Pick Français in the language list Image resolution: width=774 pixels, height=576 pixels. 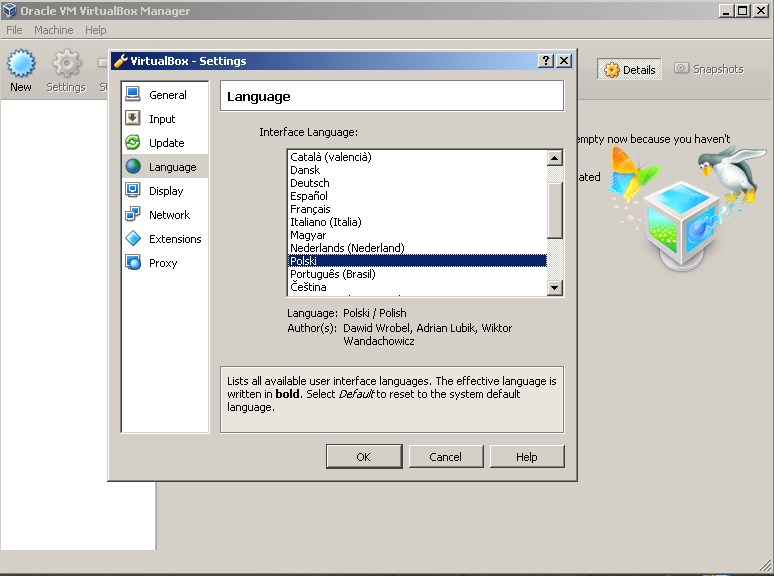click(417, 209)
